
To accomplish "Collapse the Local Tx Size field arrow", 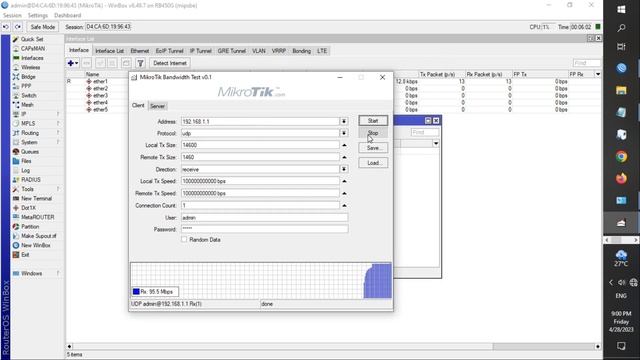I will point(344,145).
